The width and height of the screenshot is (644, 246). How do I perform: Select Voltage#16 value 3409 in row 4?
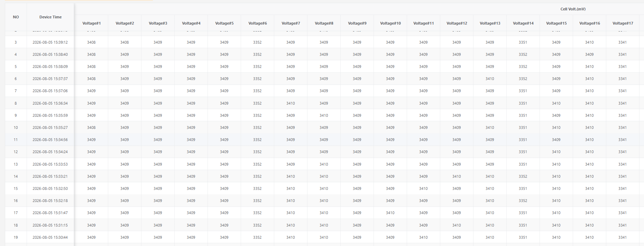[589, 54]
